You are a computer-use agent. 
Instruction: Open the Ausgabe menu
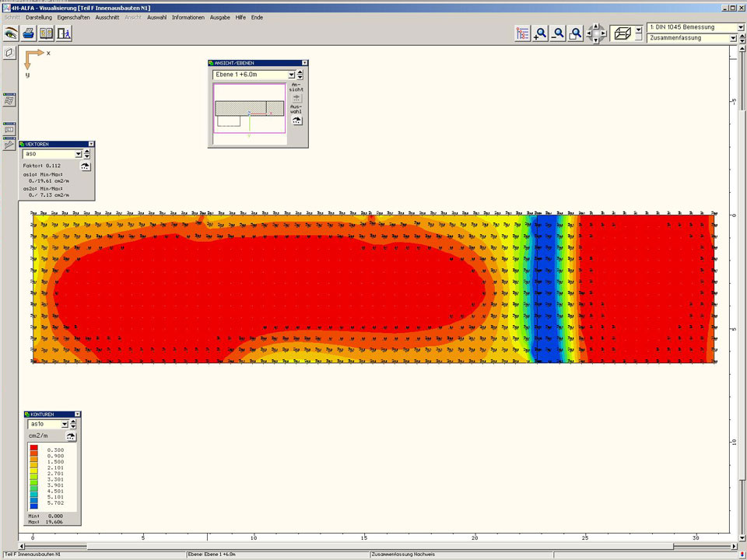tap(220, 17)
